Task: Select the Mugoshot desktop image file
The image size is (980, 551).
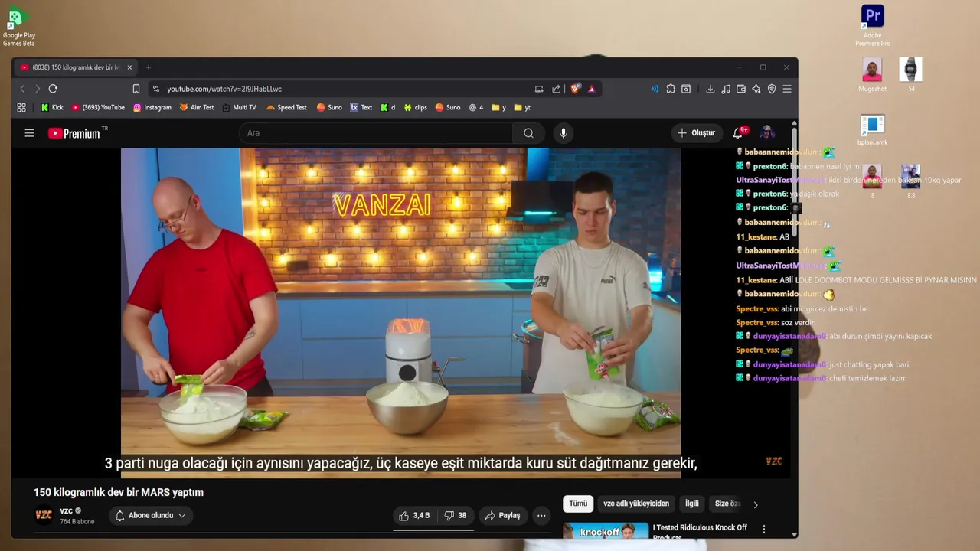Action: pyautogui.click(x=872, y=75)
